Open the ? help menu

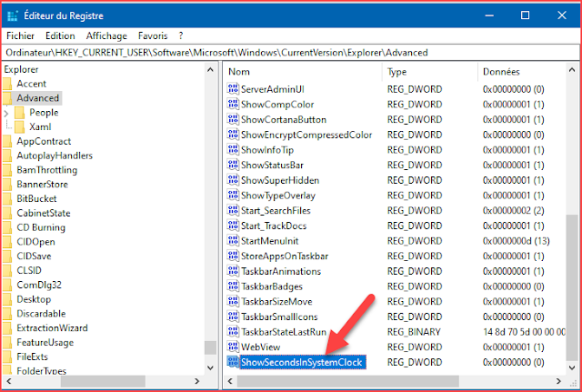pyautogui.click(x=181, y=36)
